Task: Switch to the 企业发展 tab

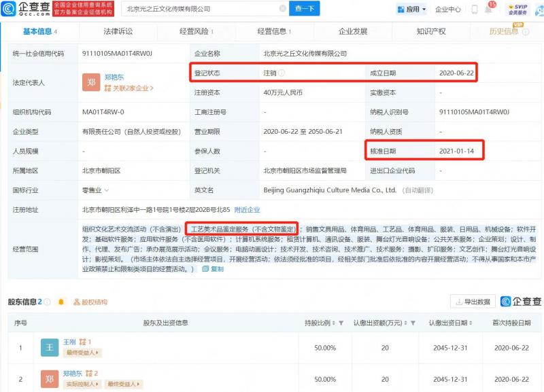Action: [x=353, y=31]
